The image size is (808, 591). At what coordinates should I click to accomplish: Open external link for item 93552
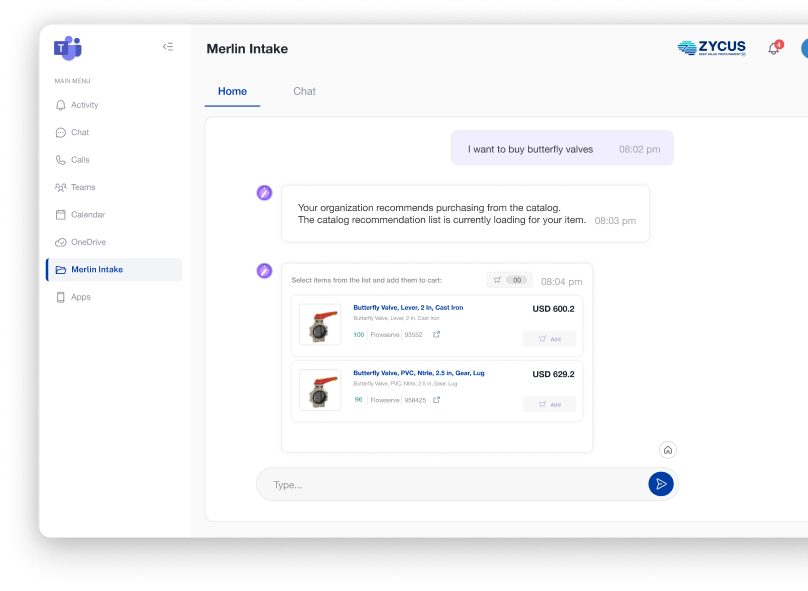pyautogui.click(x=434, y=335)
